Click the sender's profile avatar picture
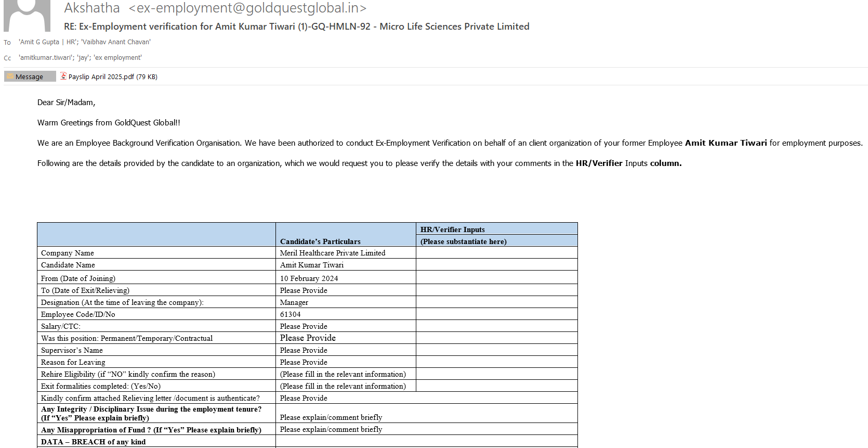The width and height of the screenshot is (868, 448). 27,16
